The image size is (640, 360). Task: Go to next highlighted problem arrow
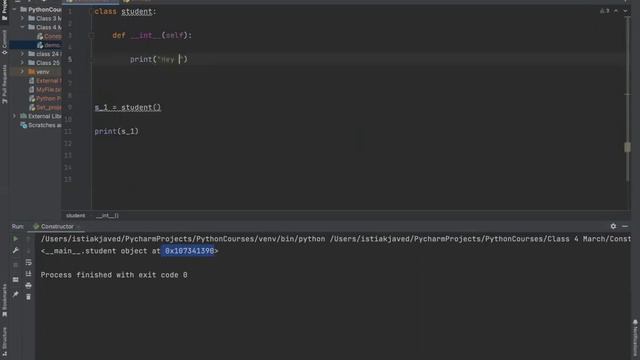(x=625, y=11)
